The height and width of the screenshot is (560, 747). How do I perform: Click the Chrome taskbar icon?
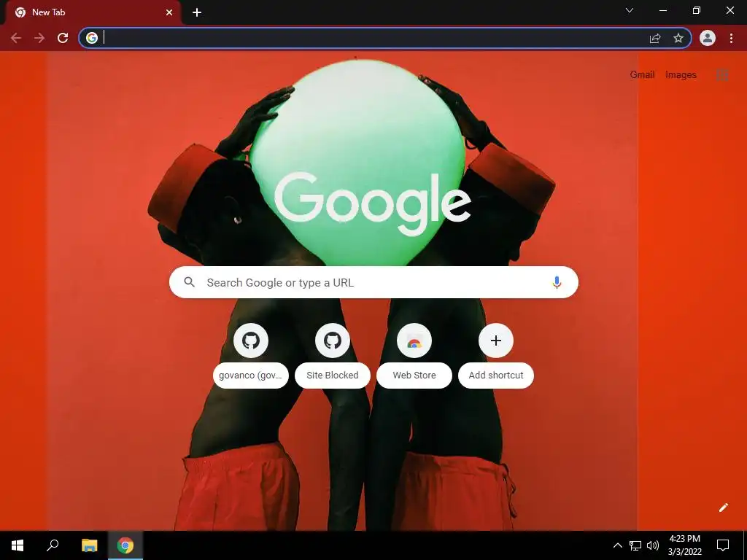click(x=125, y=545)
